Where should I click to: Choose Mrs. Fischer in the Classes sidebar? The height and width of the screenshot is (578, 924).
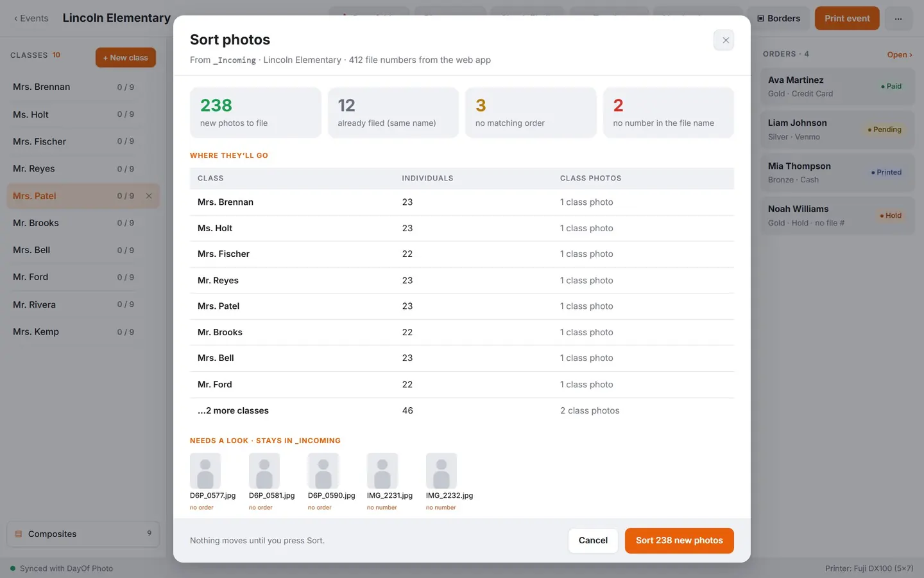pyautogui.click(x=83, y=141)
